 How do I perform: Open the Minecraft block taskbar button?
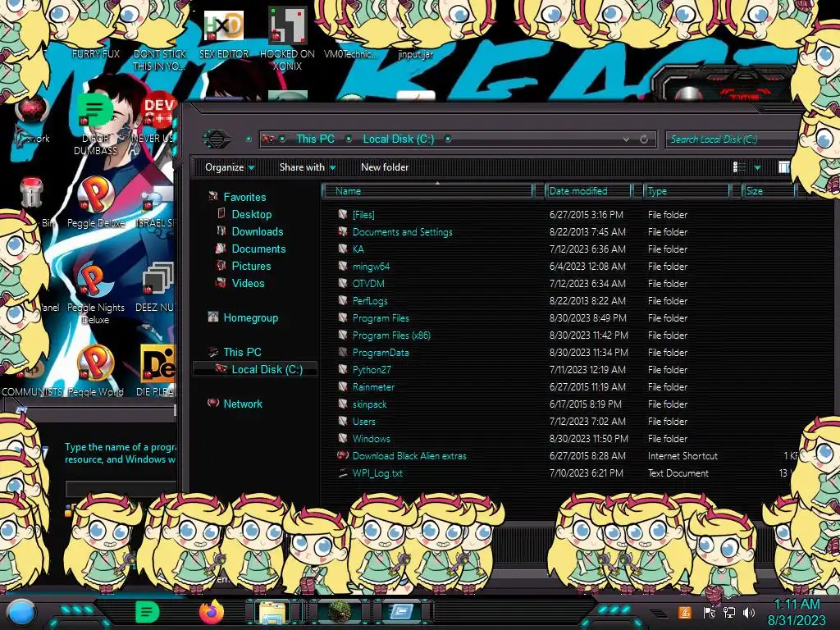339,612
